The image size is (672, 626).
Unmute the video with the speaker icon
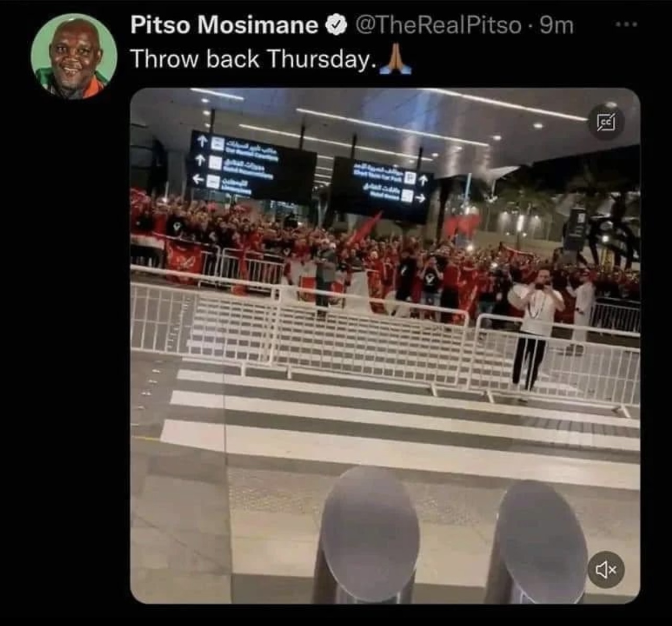tap(606, 569)
